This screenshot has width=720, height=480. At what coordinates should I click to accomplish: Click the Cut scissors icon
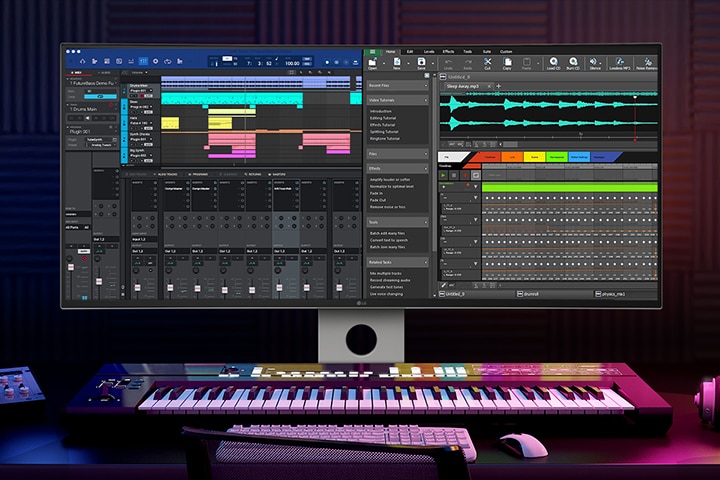tap(487, 63)
